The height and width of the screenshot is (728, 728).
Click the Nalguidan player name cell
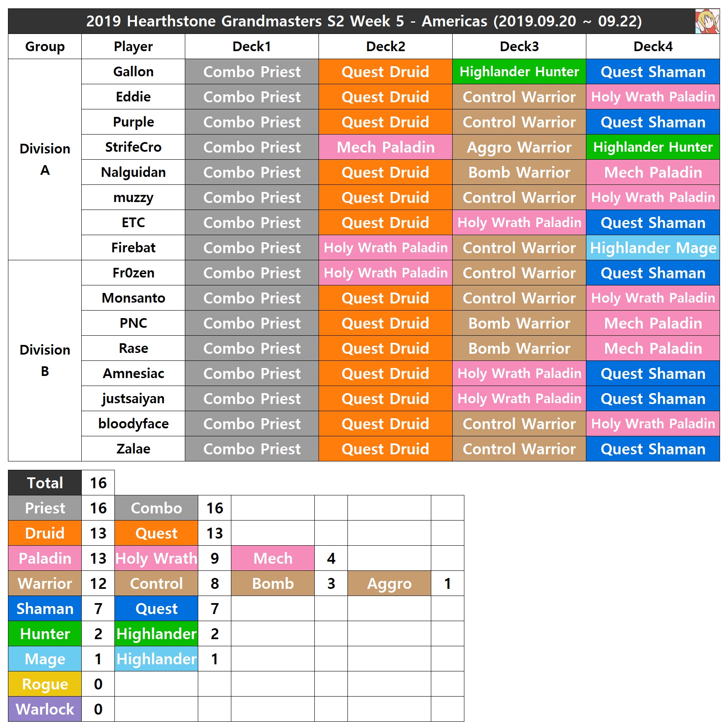tap(133, 172)
